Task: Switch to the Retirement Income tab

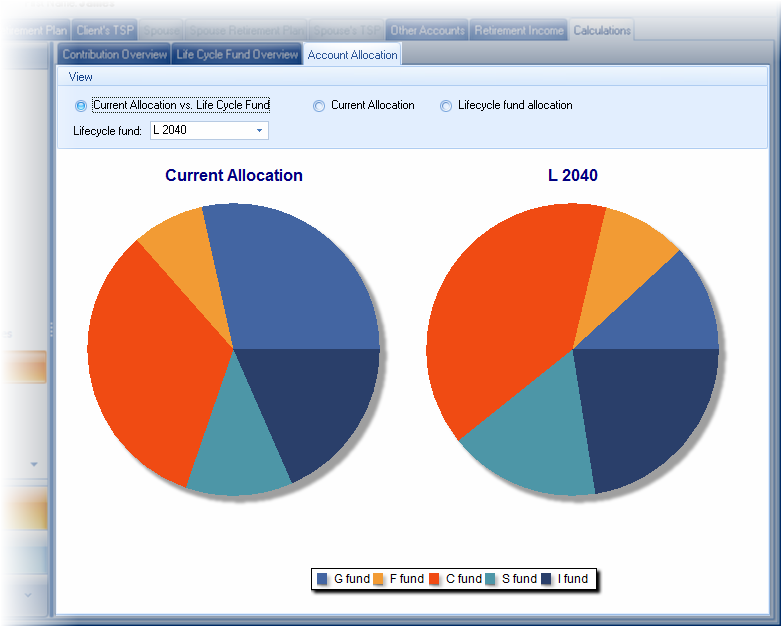Action: [518, 31]
